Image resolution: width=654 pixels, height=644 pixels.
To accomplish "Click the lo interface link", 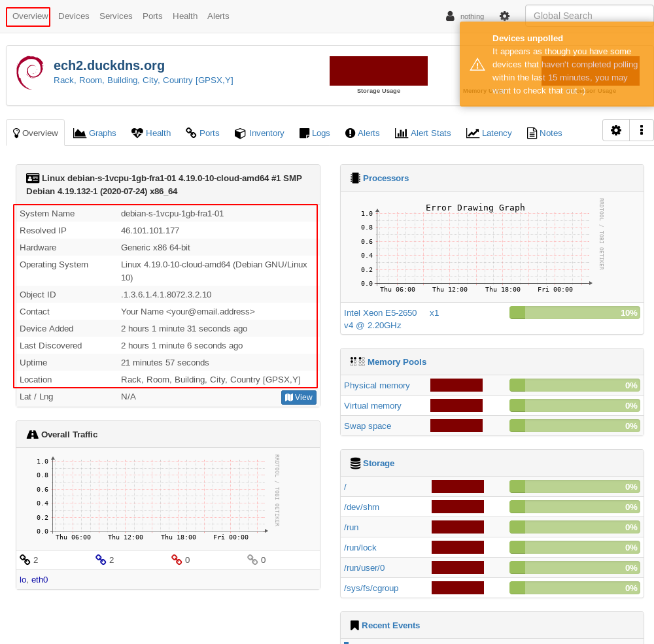I will point(23,580).
